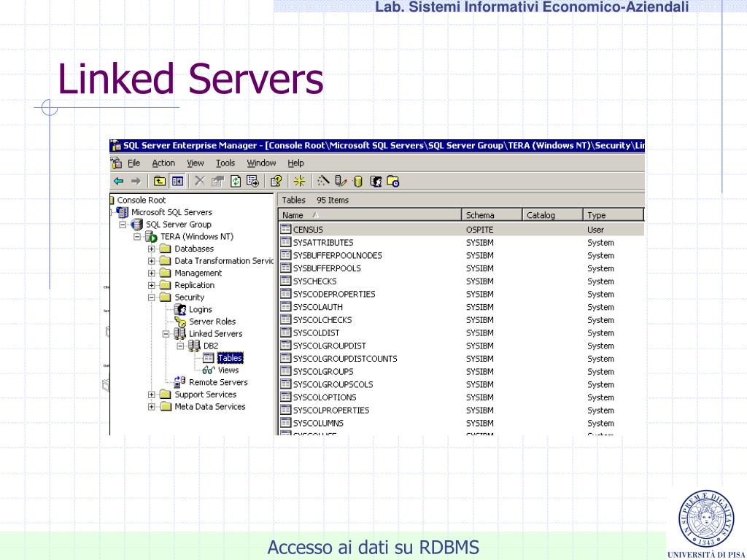Click the OSPITE schema cell
The image size is (747, 560).
tap(479, 230)
